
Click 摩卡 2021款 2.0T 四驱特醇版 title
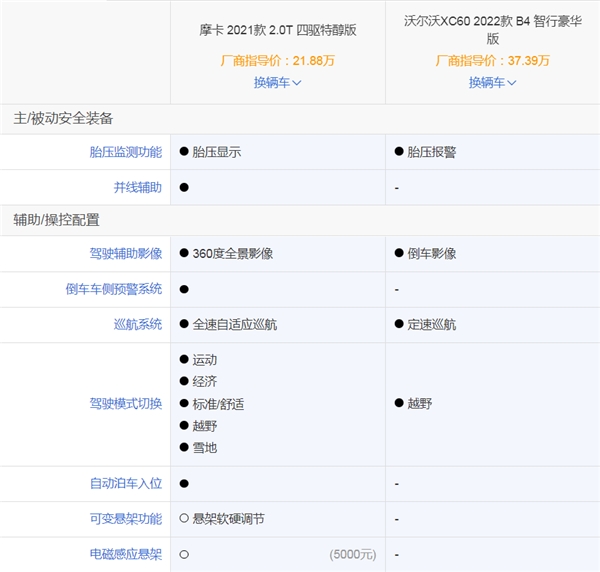[277, 30]
